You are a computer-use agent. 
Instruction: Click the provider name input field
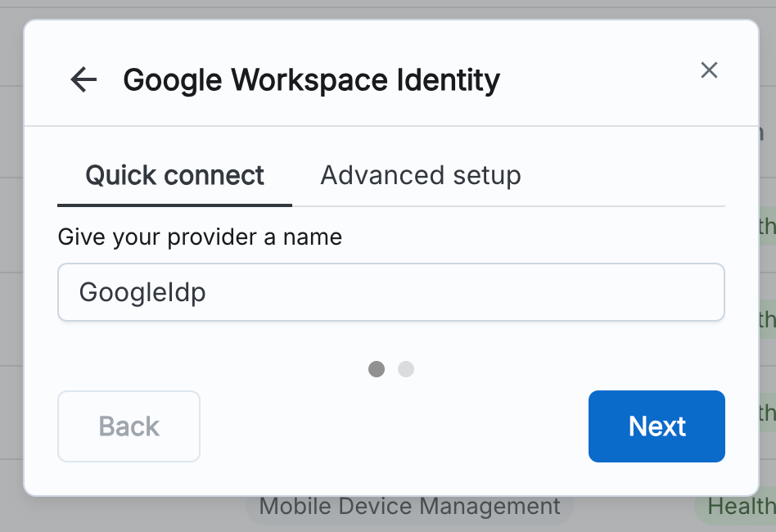pyautogui.click(x=390, y=292)
